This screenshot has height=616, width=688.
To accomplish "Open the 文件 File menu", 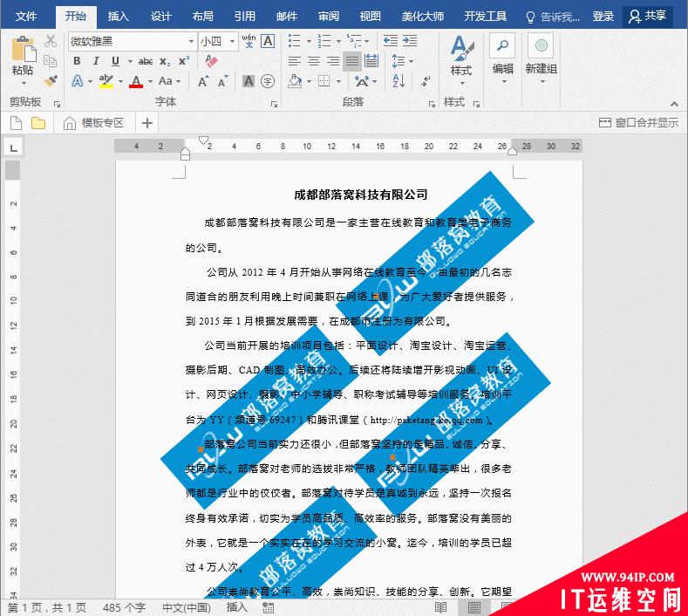I will (x=26, y=17).
